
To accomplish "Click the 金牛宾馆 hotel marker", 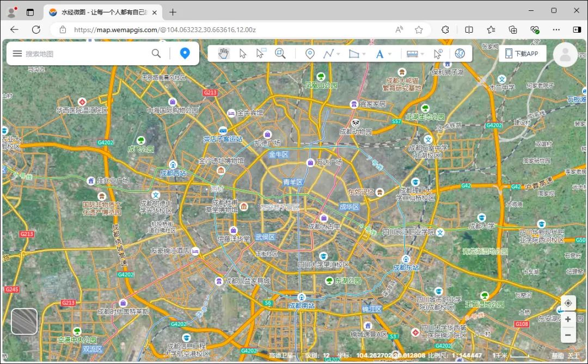I will pyautogui.click(x=231, y=113).
